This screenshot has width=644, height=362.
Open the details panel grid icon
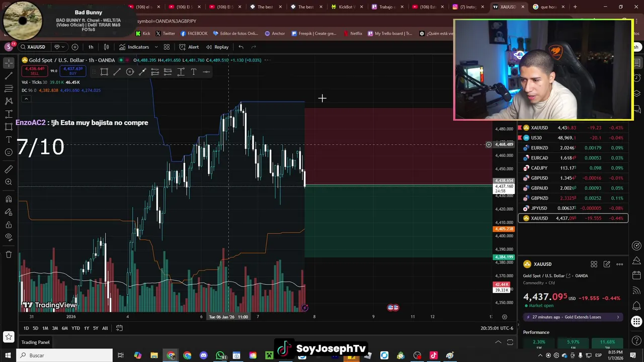594,264
